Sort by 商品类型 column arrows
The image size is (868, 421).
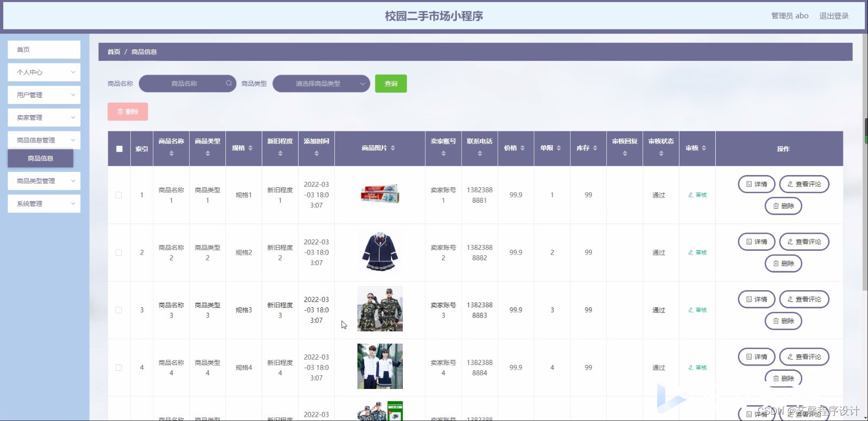pos(208,154)
